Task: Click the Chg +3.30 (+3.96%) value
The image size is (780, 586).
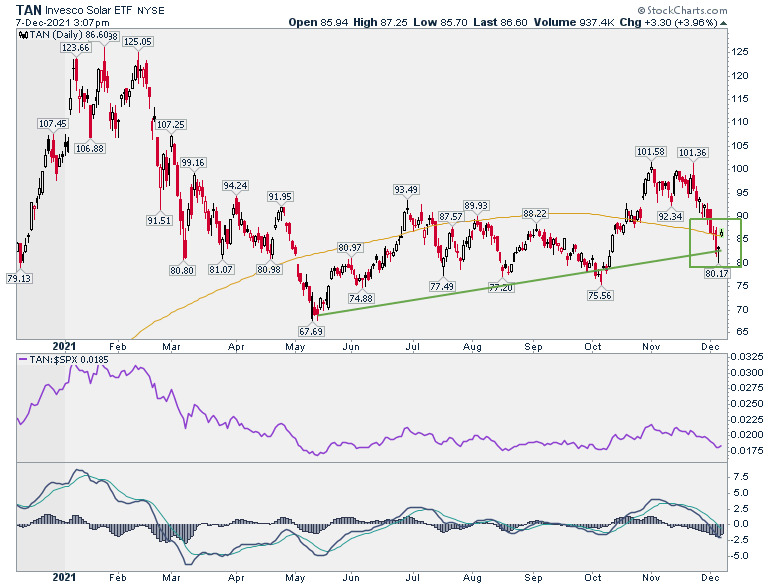Action: [669, 22]
